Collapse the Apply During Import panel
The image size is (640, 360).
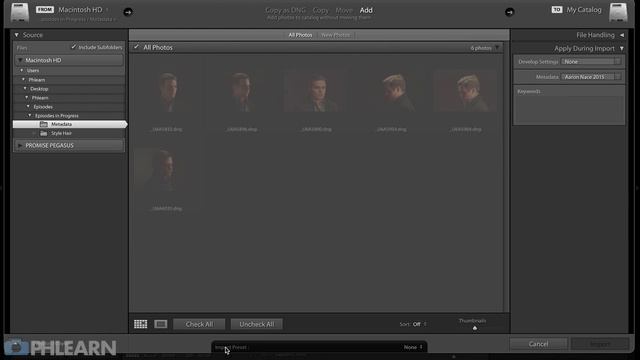pyautogui.click(x=622, y=49)
